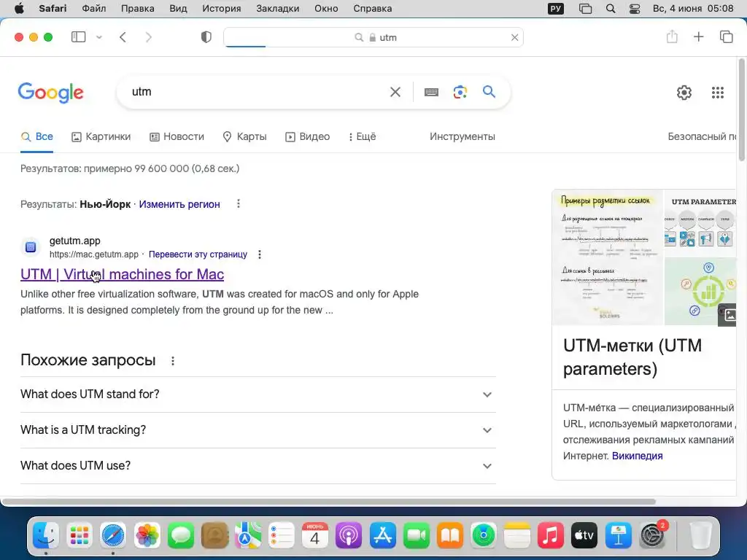Open App Store from the Dock
The width and height of the screenshot is (747, 560).
[x=382, y=535]
